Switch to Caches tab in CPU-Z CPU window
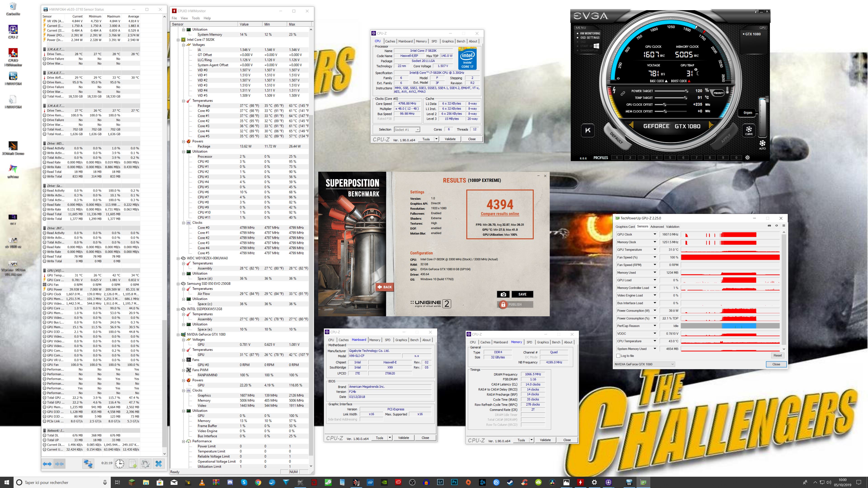The height and width of the screenshot is (488, 868). coord(390,41)
